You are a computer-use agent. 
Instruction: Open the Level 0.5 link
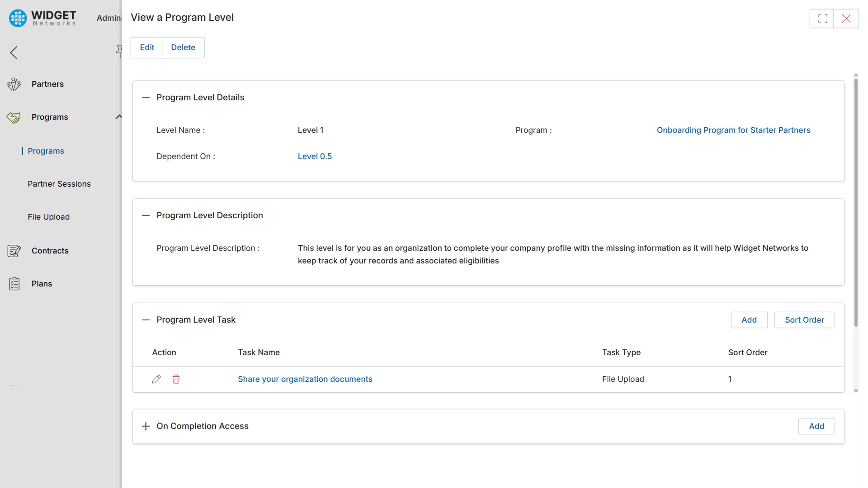[x=315, y=156]
